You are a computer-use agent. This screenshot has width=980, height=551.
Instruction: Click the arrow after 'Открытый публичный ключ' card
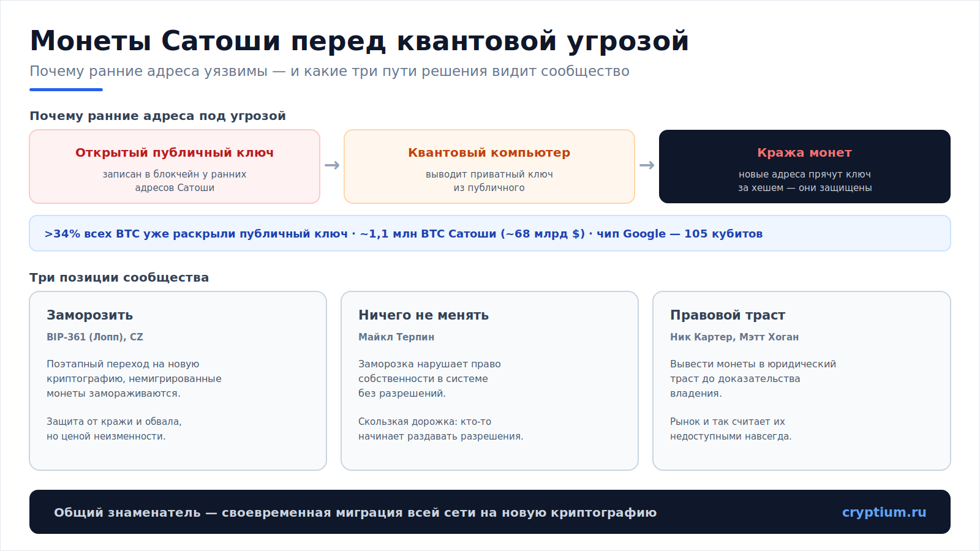[x=332, y=165]
